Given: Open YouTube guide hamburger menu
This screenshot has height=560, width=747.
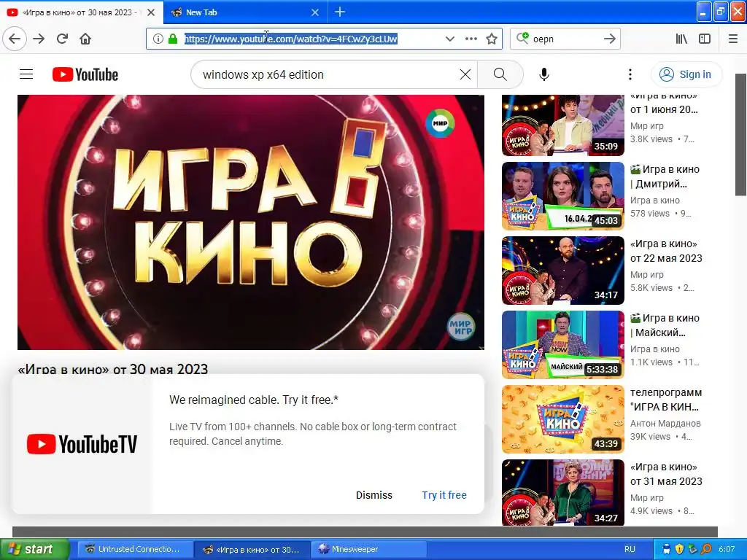Looking at the screenshot, I should click(26, 74).
